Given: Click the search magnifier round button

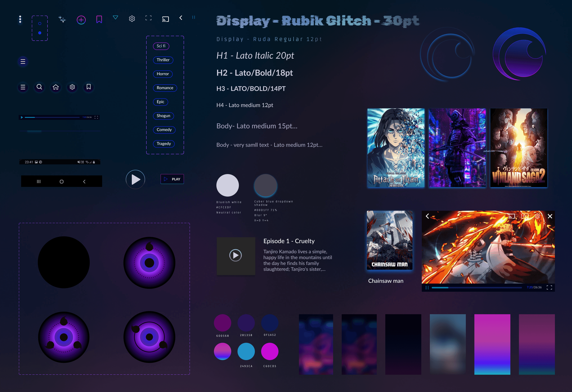Looking at the screenshot, I should click(x=39, y=87).
